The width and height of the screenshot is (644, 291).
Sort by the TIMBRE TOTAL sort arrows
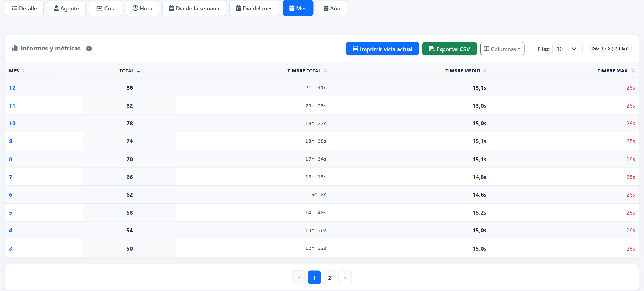click(325, 71)
